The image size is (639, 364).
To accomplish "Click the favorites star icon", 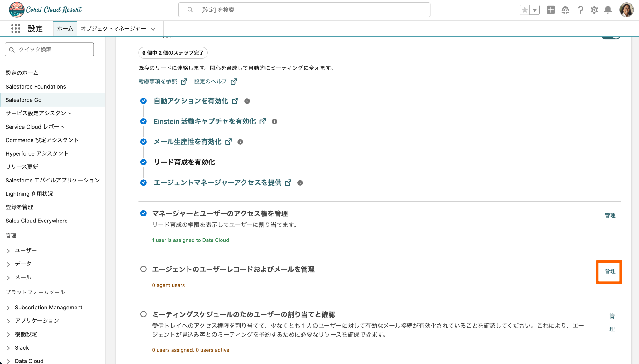I will pos(525,10).
